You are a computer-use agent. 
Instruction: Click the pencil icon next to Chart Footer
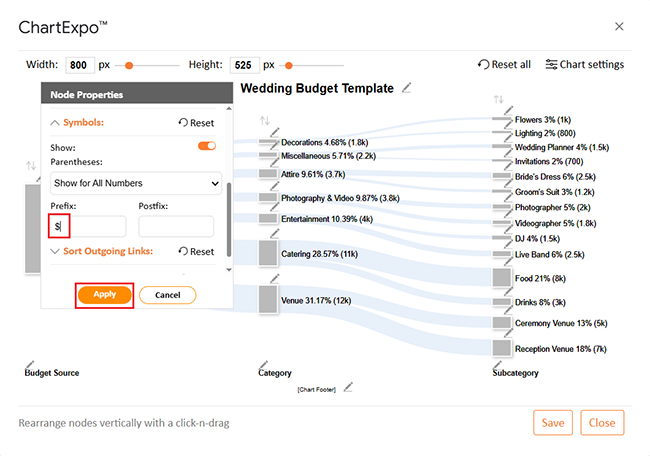349,387
